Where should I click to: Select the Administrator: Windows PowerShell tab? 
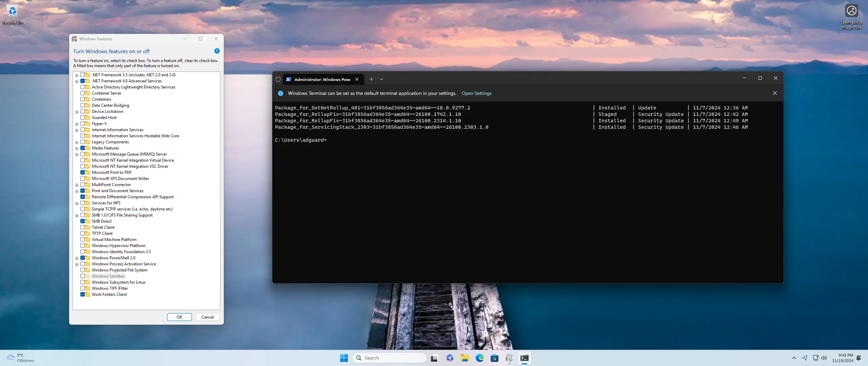(x=322, y=79)
